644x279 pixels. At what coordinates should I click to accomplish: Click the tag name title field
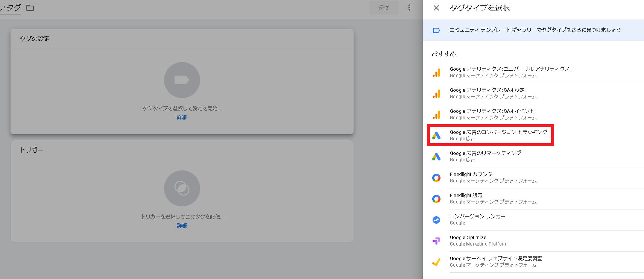click(11, 8)
